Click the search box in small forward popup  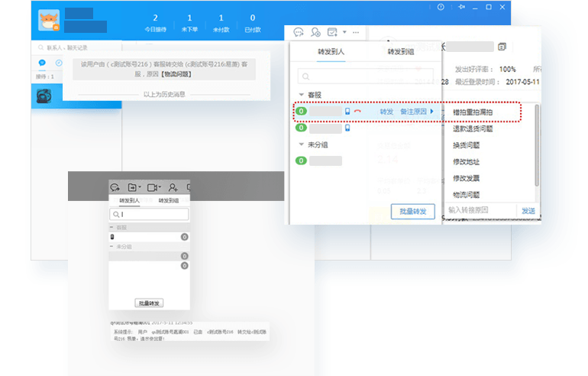149,214
